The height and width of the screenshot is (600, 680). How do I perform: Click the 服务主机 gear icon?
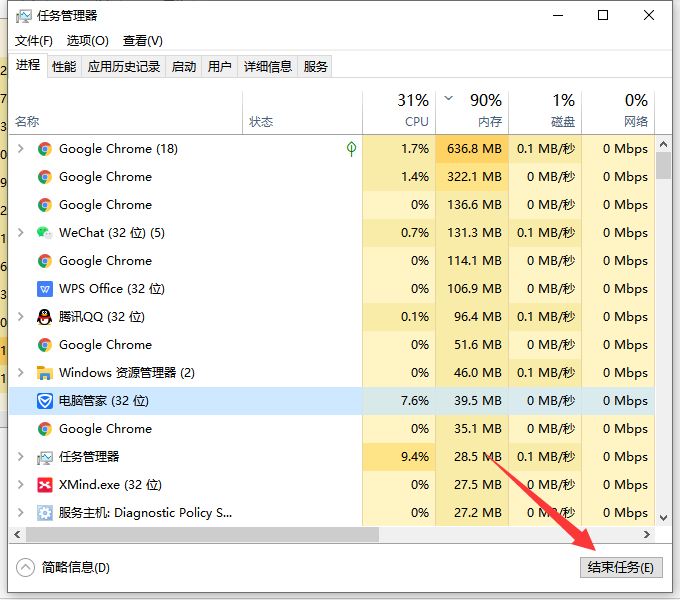[x=44, y=513]
